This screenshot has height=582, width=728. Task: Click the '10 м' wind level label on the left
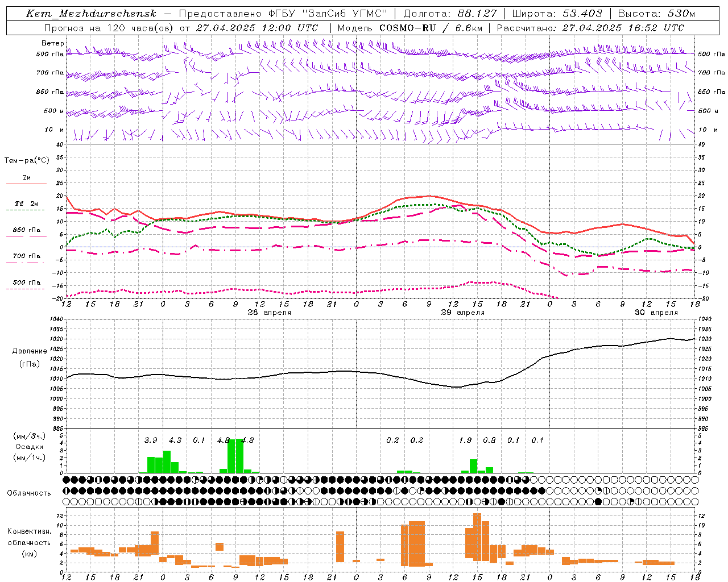pyautogui.click(x=54, y=130)
